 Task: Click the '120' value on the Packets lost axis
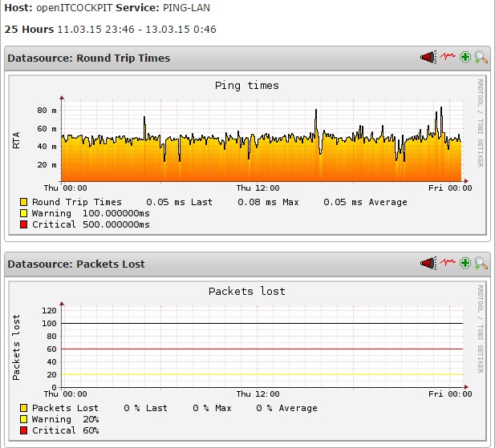49,310
